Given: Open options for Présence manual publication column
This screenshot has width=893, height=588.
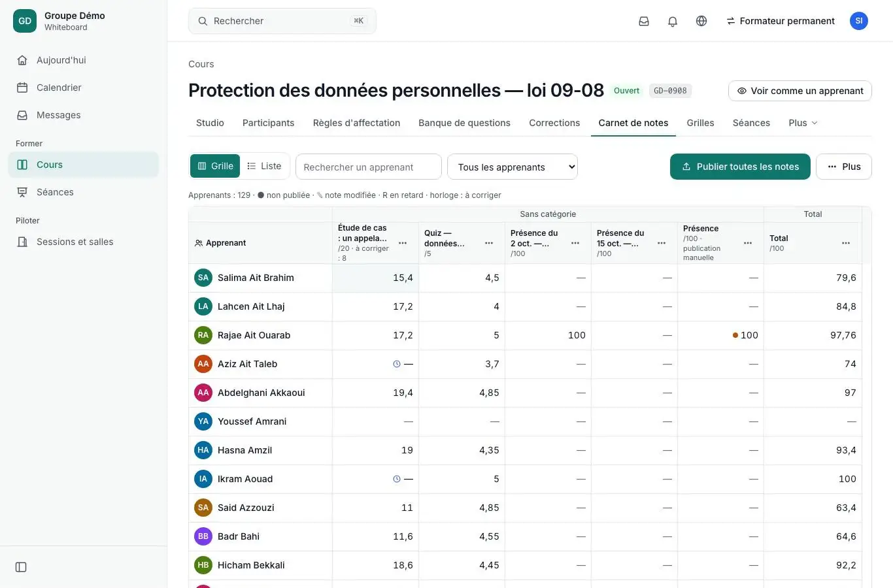Looking at the screenshot, I should (x=748, y=243).
